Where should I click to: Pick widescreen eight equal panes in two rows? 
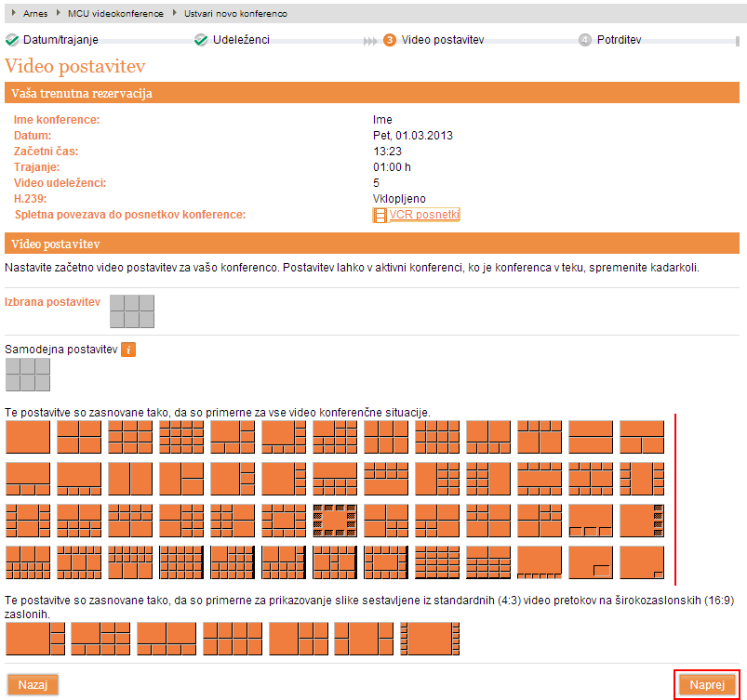click(233, 639)
